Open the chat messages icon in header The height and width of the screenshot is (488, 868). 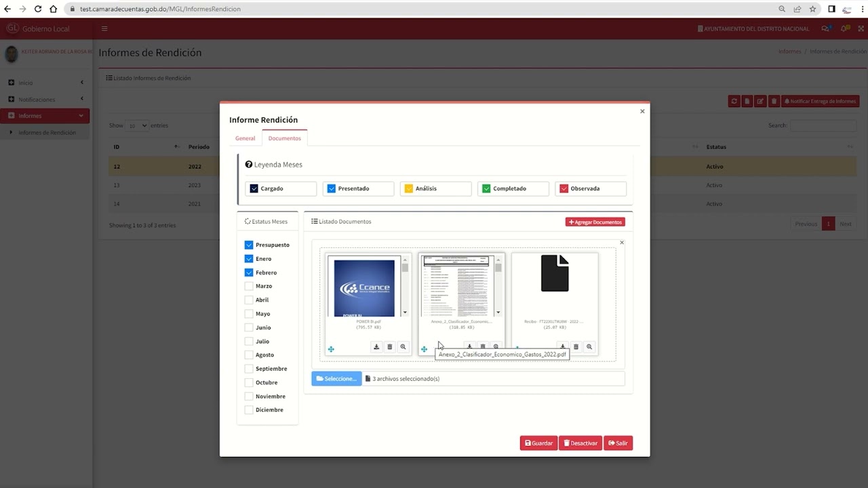825,28
